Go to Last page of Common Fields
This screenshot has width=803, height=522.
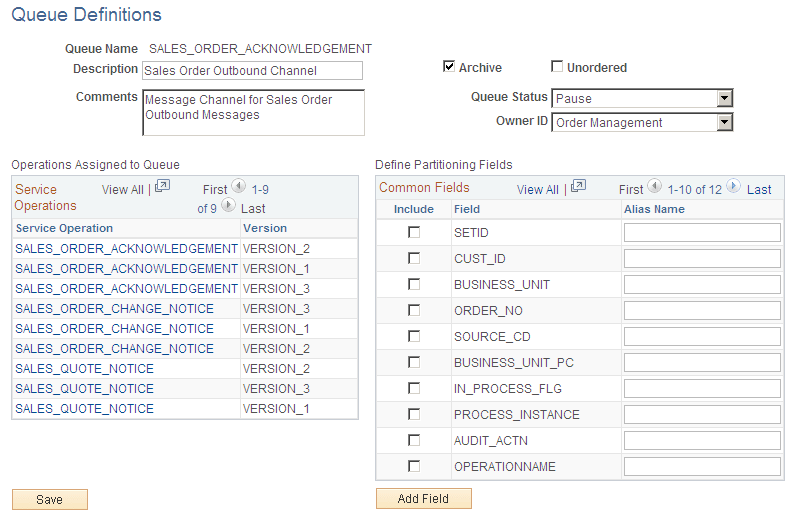[759, 190]
